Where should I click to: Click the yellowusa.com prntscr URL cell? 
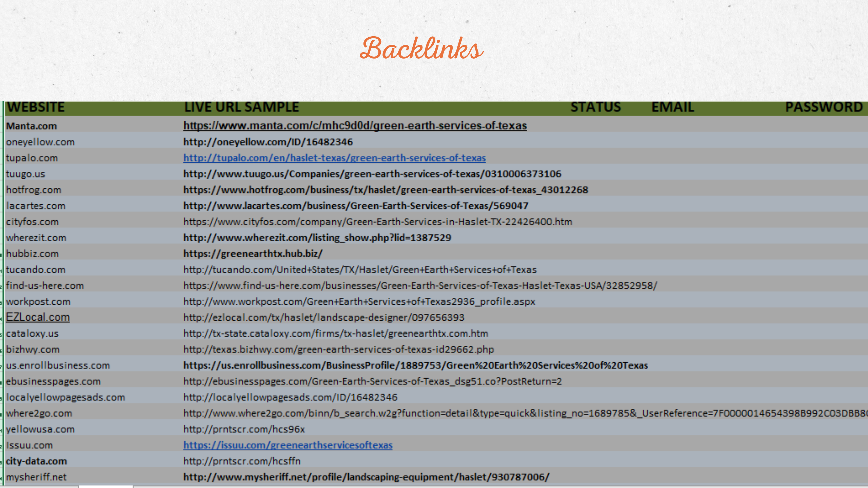coord(244,429)
